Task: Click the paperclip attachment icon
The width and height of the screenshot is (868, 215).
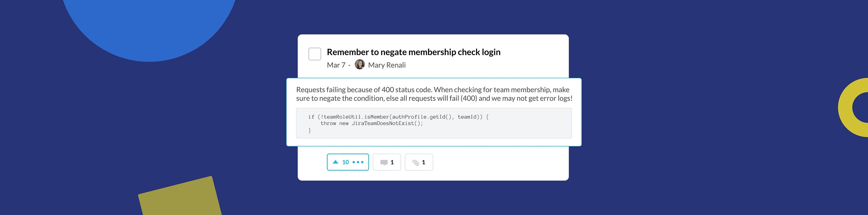Action: 416,163
